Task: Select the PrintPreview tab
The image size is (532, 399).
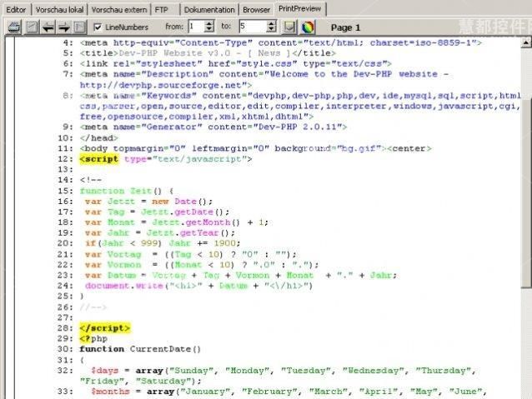Action: (299, 9)
